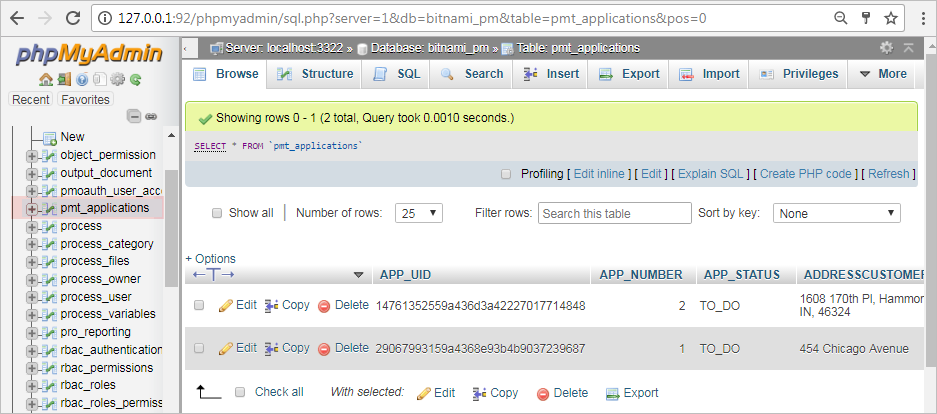Collapse all navigation tree items icon
Viewport: 937px width, 414px height.
pyautogui.click(x=134, y=117)
